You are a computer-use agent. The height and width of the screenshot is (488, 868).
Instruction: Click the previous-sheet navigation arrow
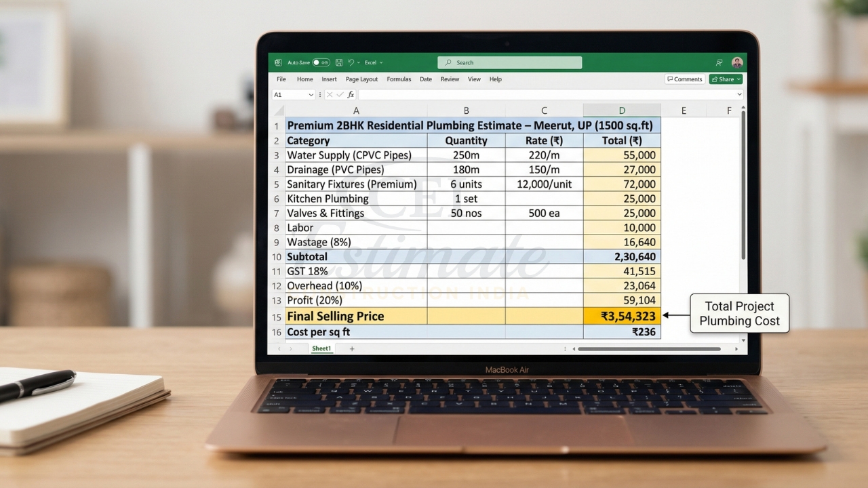(x=279, y=348)
